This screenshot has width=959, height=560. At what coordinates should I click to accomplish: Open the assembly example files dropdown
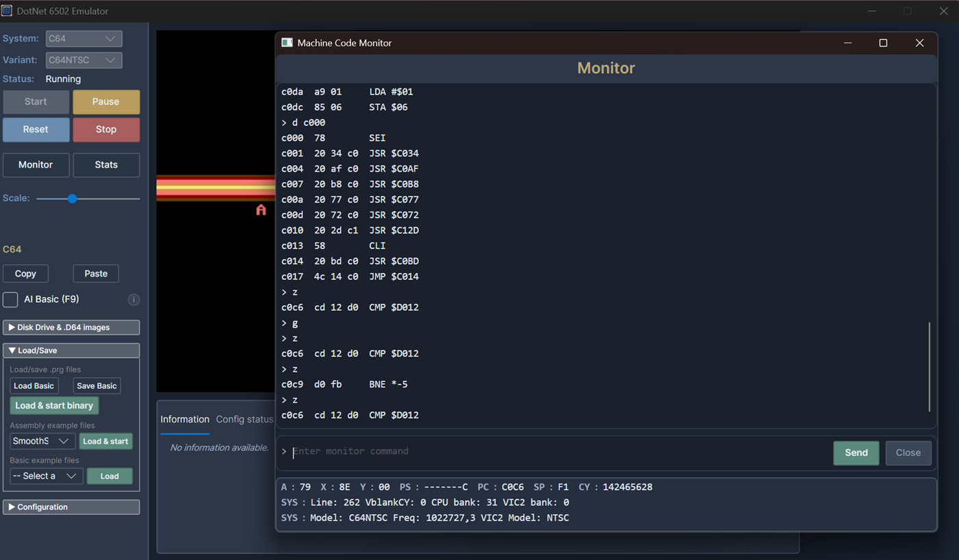pos(42,441)
